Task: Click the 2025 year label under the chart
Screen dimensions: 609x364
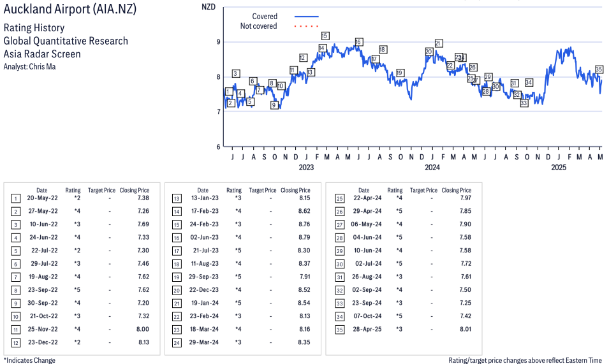Action: pos(559,167)
